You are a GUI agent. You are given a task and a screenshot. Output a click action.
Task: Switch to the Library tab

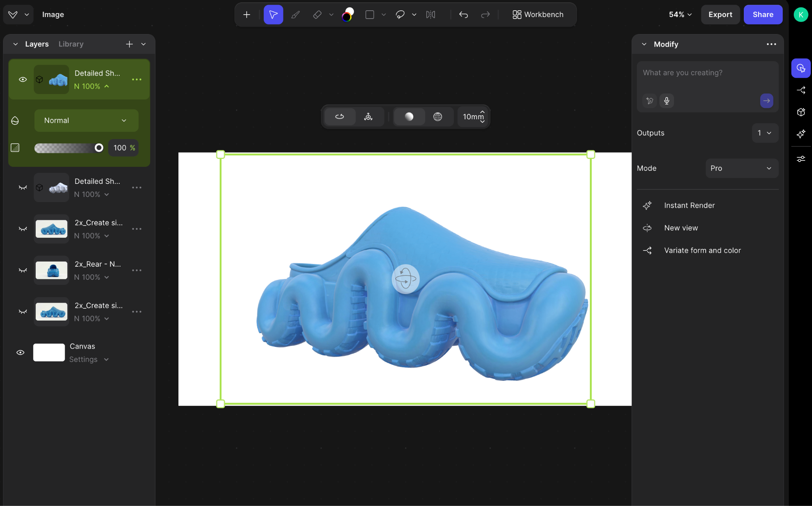click(71, 44)
